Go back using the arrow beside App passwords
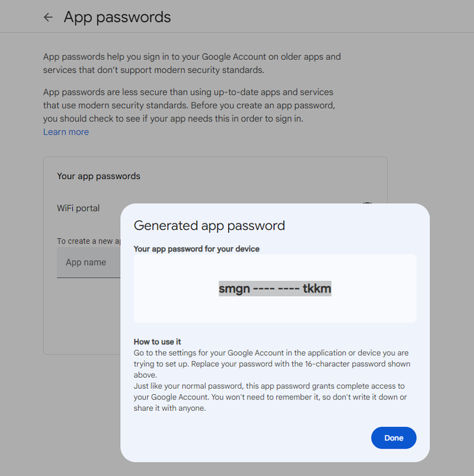This screenshot has height=476, width=474. (x=48, y=18)
